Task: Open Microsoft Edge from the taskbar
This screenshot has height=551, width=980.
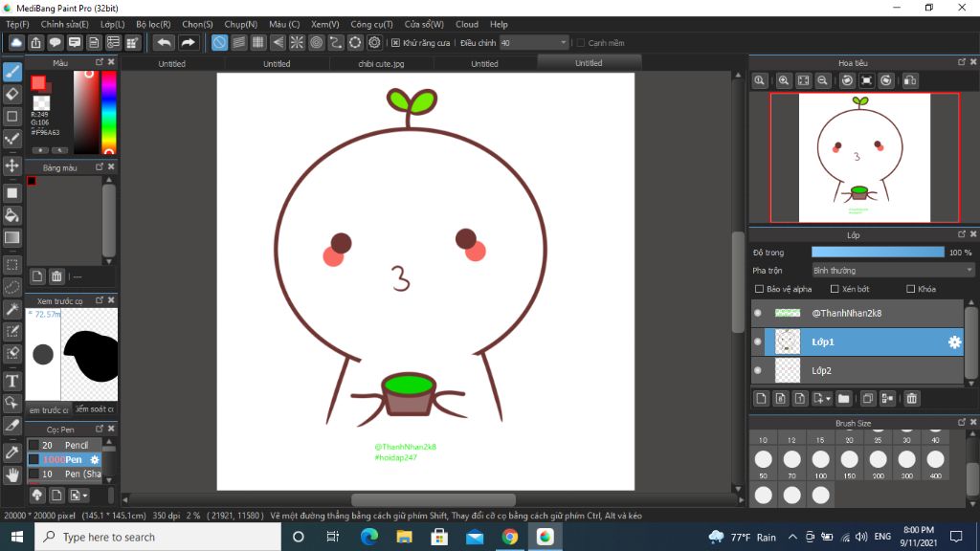Action: (368, 537)
